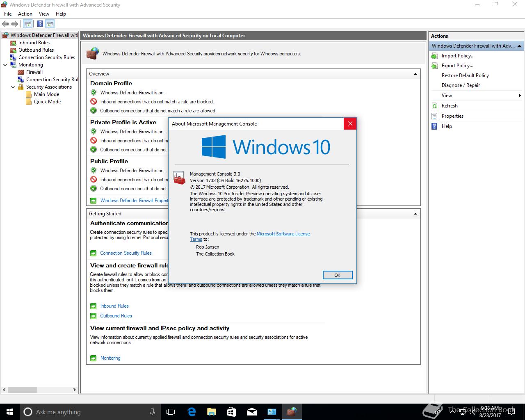Click the Help icon in Actions pane

(x=435, y=126)
